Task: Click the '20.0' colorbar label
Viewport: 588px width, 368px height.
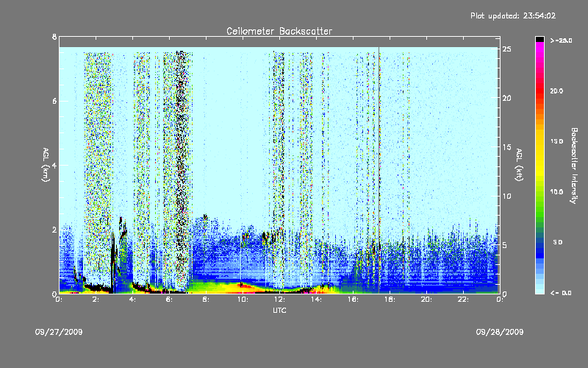Action: (x=556, y=91)
